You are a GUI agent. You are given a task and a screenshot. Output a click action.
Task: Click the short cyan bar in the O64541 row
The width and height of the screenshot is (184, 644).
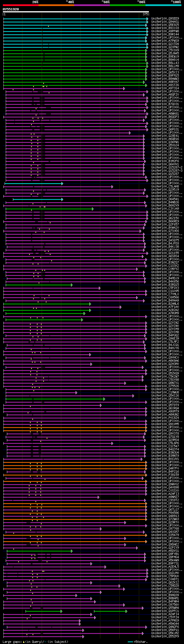tap(38, 199)
